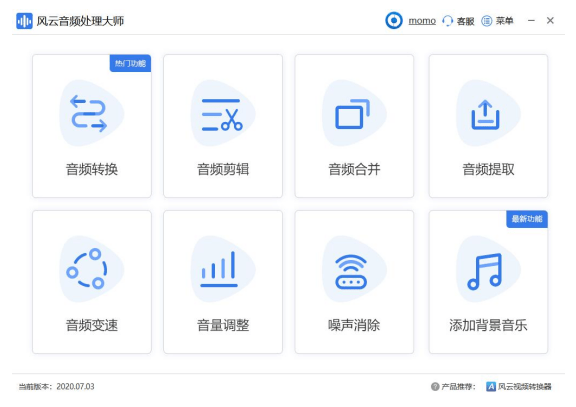The height and width of the screenshot is (407, 576).
Task: Open the 风云视频转换器 product link
Action: [519, 386]
